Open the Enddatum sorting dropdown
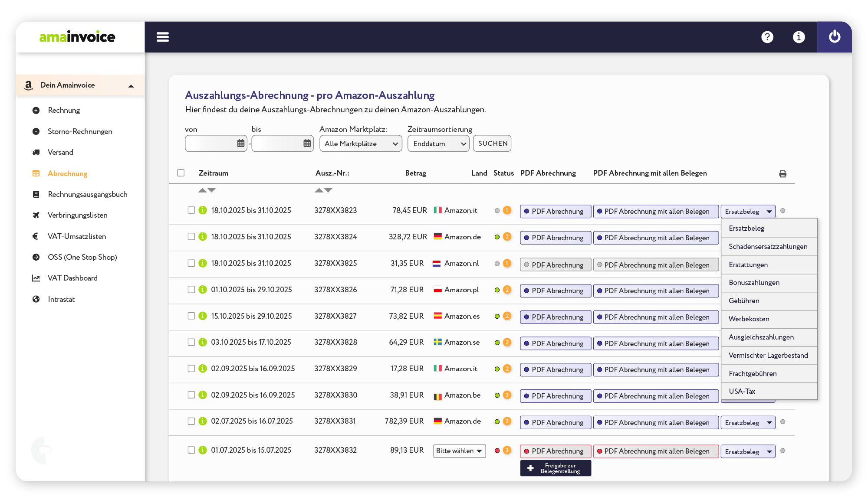 (x=438, y=144)
